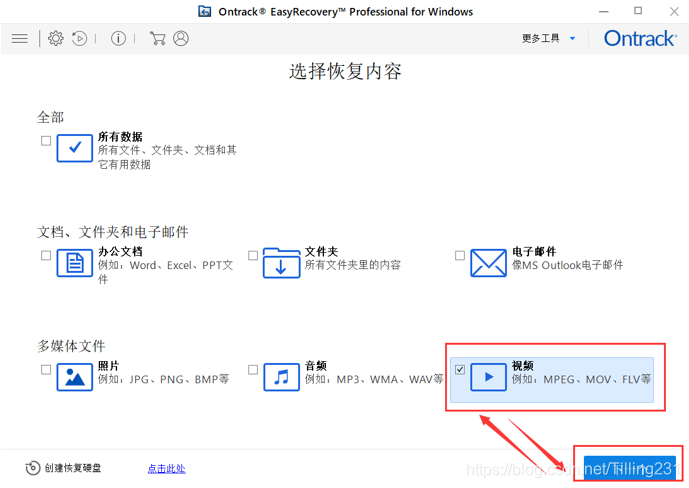689x488 pixels.
Task: Click the create recovery drive icon
Action: coord(33,468)
